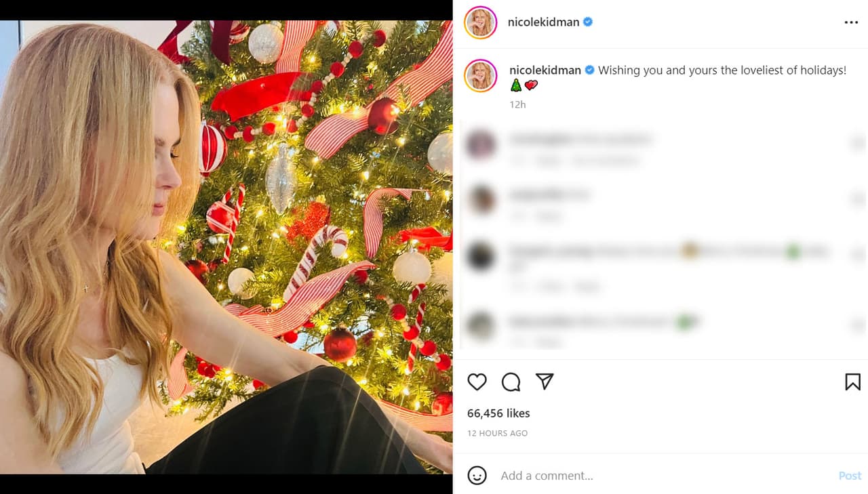Like the post using the heart icon
Viewport: 868px width, 494px height.
477,382
